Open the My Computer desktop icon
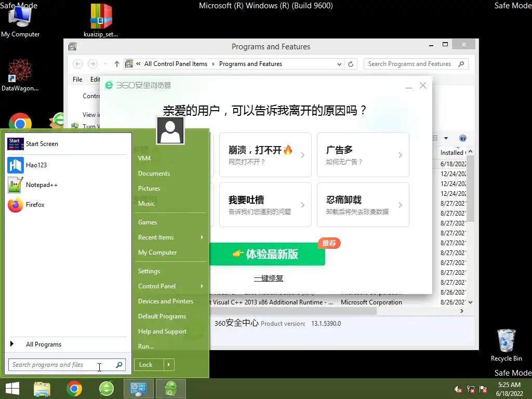 (20, 21)
